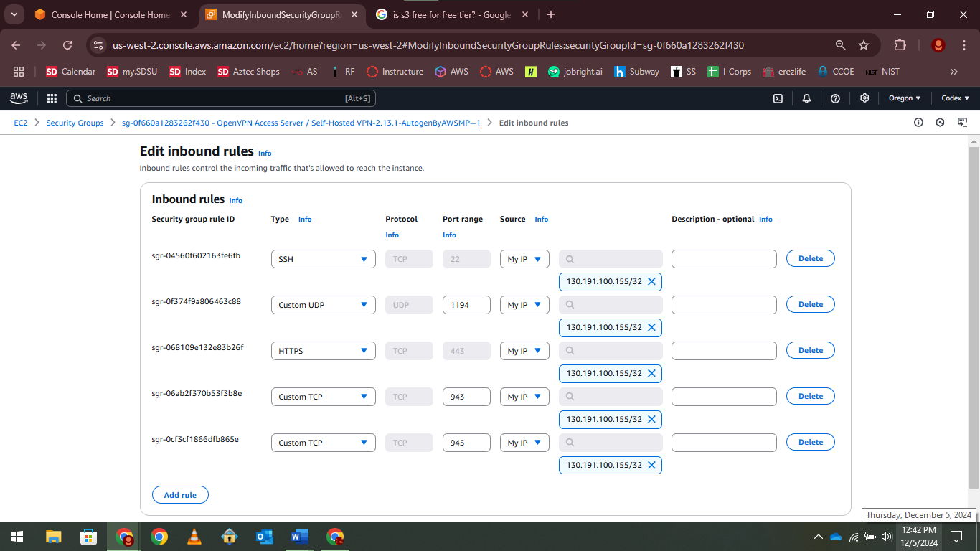Open Info link beside Edit inbound rules heading
Screen dimensions: 980x551
point(265,153)
